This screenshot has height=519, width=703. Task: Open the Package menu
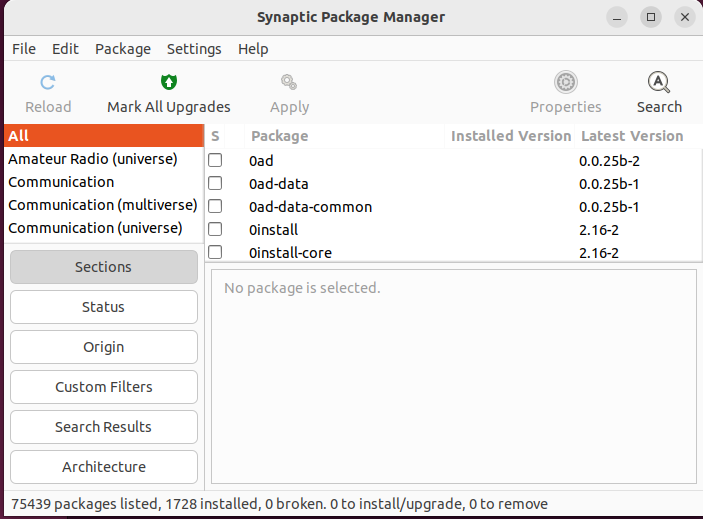point(123,48)
